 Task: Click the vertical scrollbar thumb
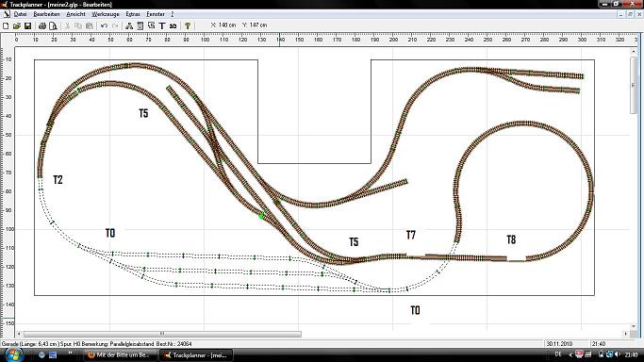coord(634,85)
